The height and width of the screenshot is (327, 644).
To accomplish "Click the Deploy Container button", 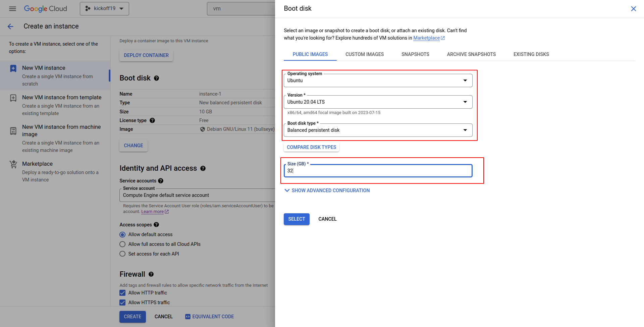I will (x=146, y=55).
